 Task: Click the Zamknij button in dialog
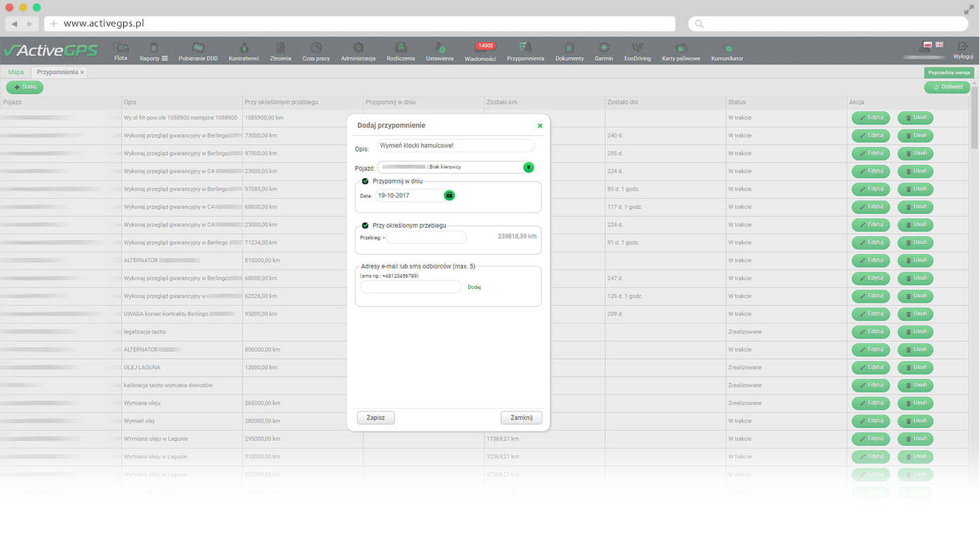pyautogui.click(x=521, y=417)
